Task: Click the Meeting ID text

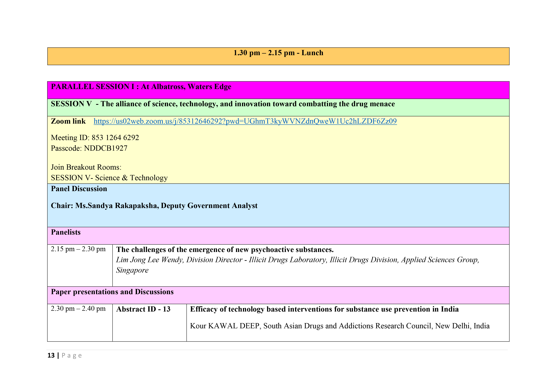Action: 95,138
